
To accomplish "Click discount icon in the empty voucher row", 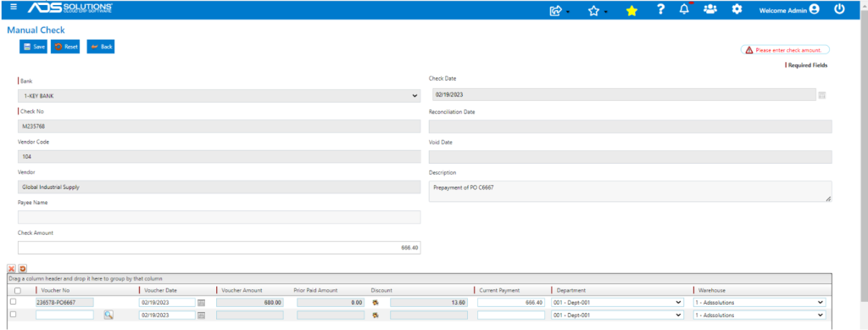I will (x=376, y=315).
